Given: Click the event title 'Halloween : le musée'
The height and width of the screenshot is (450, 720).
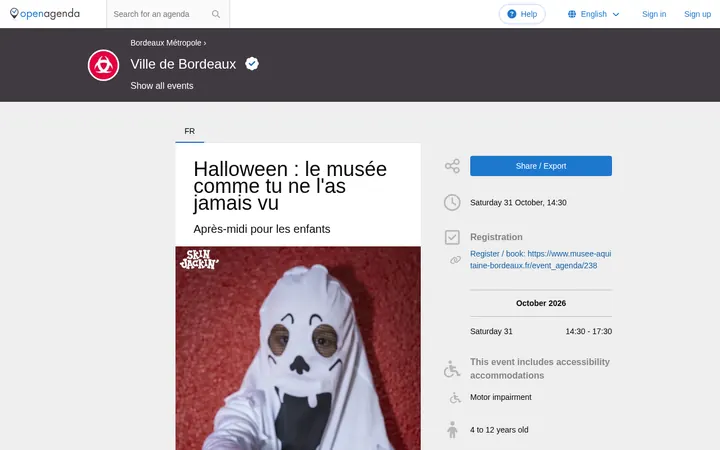Looking at the screenshot, I should (290, 186).
